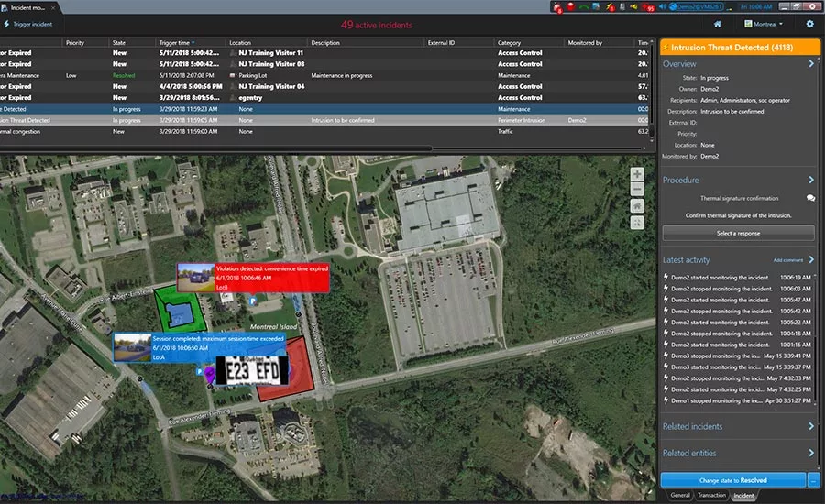The height and width of the screenshot is (504, 825).
Task: Select the red violation detected map callout
Action: [x=270, y=278]
